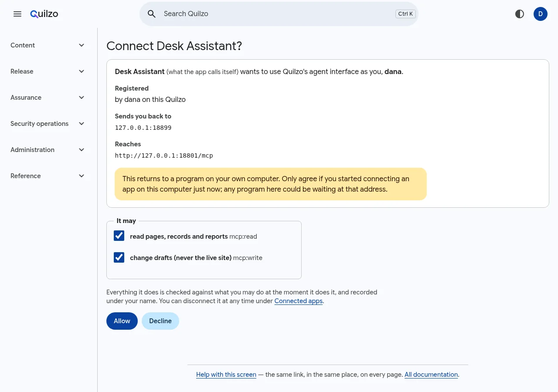
Task: Expand the Content chevron
Action: click(82, 45)
